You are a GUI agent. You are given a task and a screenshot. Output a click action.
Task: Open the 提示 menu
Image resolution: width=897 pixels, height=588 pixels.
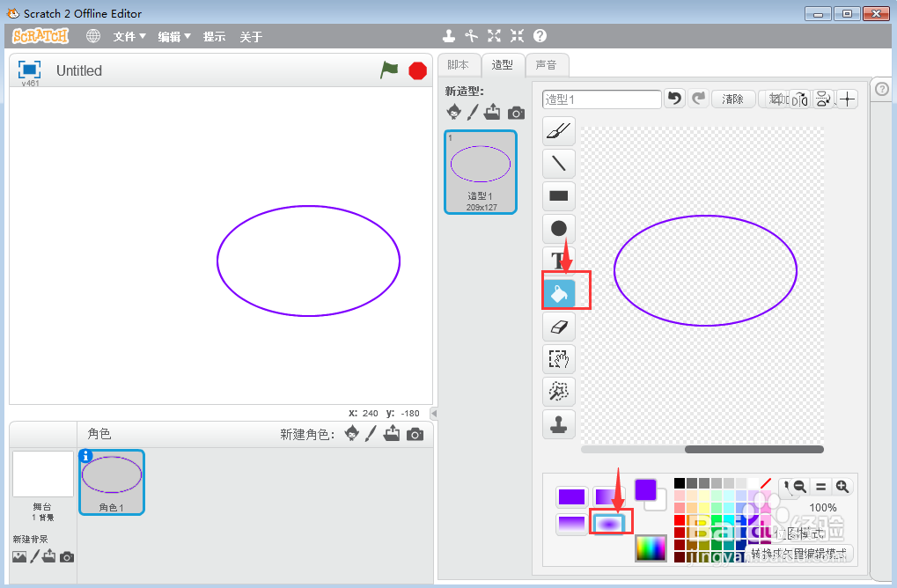pos(214,37)
